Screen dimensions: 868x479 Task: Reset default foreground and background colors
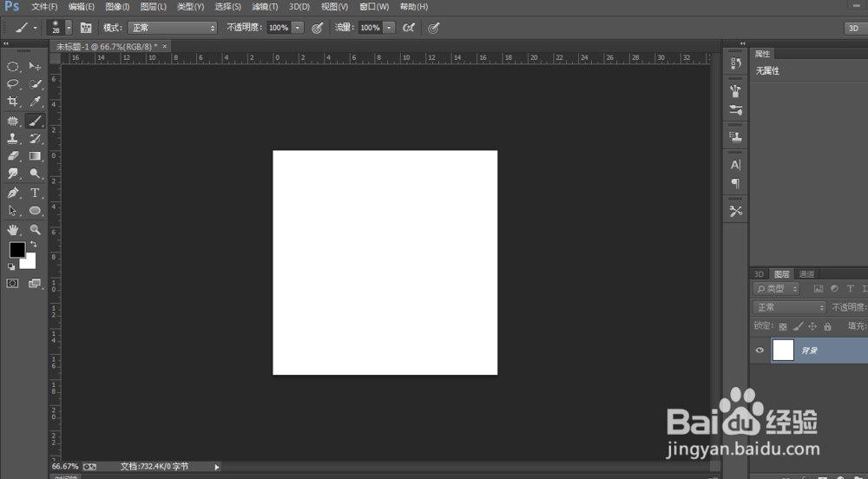pos(11,266)
